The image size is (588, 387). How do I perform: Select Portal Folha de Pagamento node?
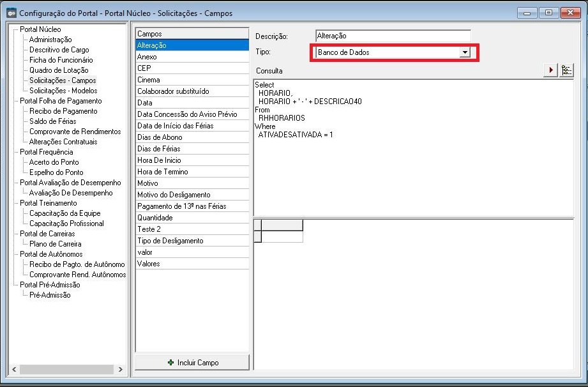click(61, 101)
